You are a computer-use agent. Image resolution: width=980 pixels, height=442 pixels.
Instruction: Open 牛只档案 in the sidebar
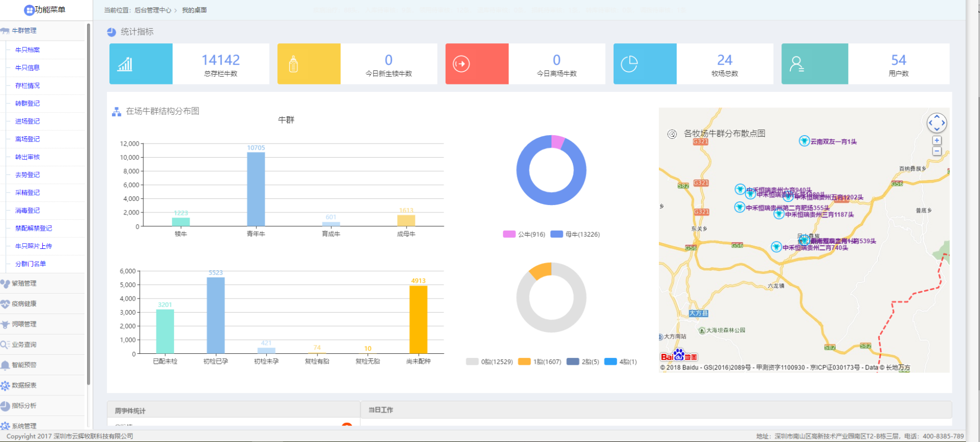pos(28,50)
